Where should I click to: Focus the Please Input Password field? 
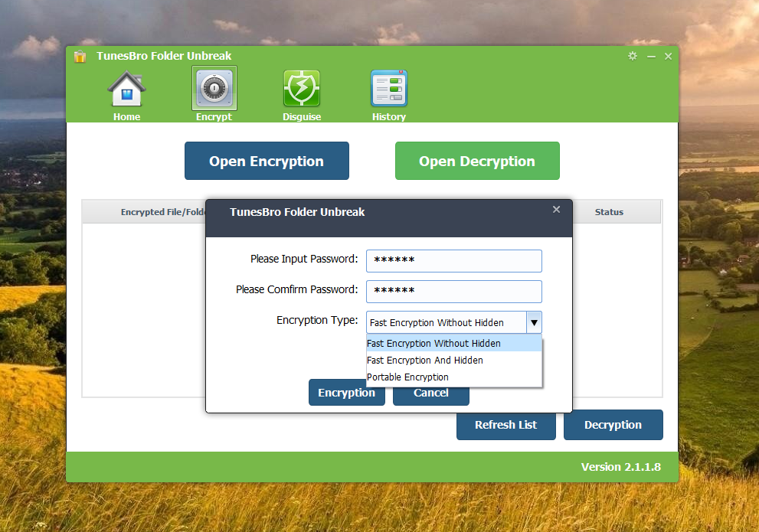point(453,261)
